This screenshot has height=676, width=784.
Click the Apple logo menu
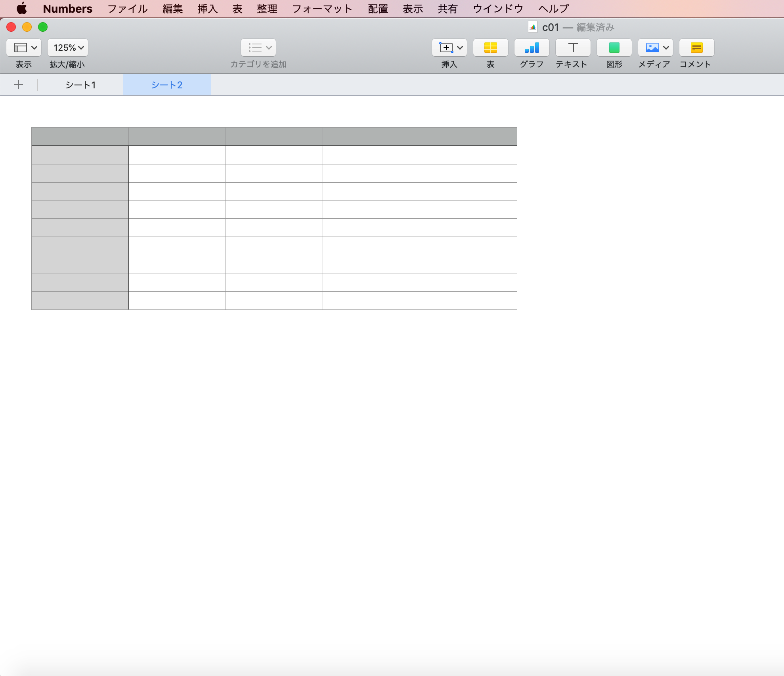(22, 9)
